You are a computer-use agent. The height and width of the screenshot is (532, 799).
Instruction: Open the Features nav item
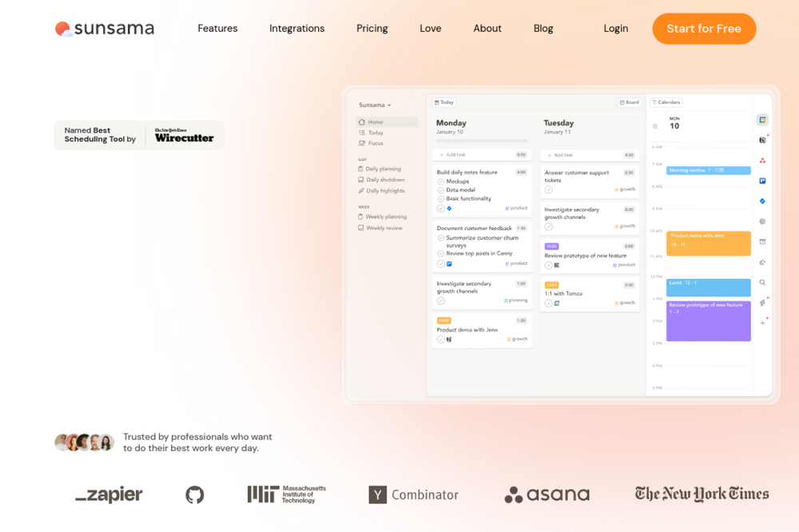click(217, 29)
